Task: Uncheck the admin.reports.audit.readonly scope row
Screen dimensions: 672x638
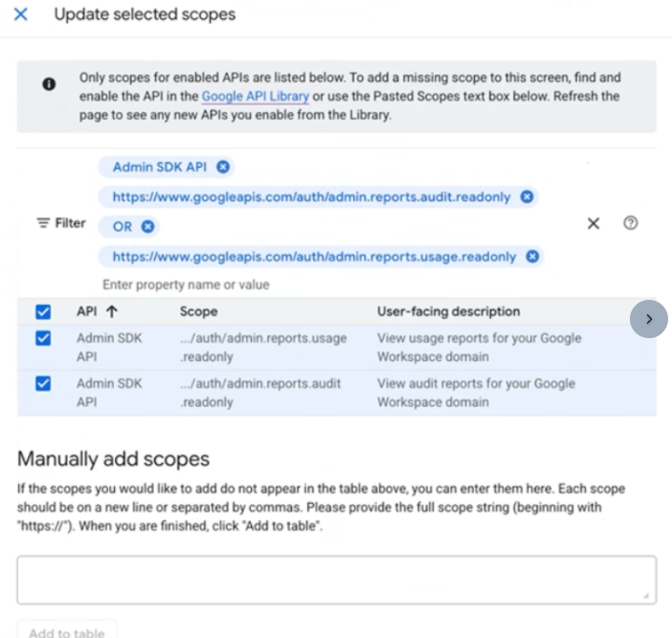Action: tap(43, 383)
